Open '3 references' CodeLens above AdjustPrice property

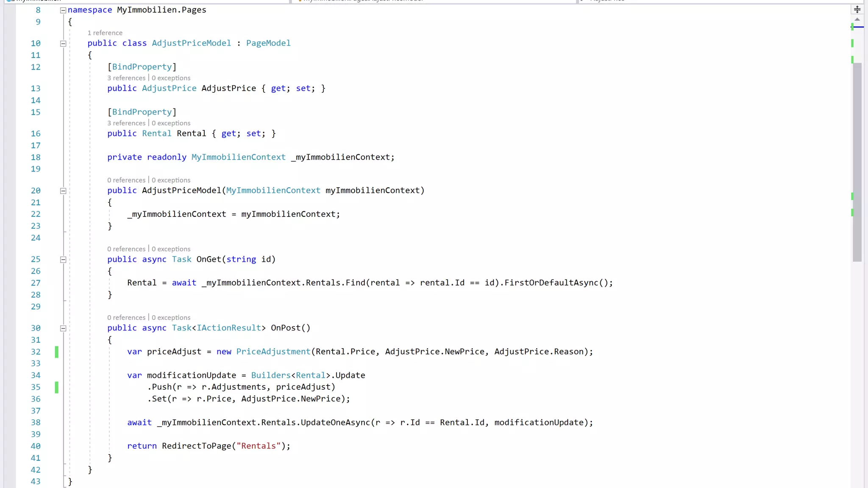pos(126,78)
